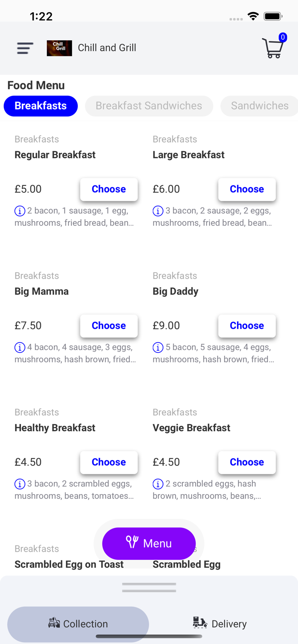Tap the Chill and Grill logo
The image size is (298, 644).
pyautogui.click(x=59, y=48)
